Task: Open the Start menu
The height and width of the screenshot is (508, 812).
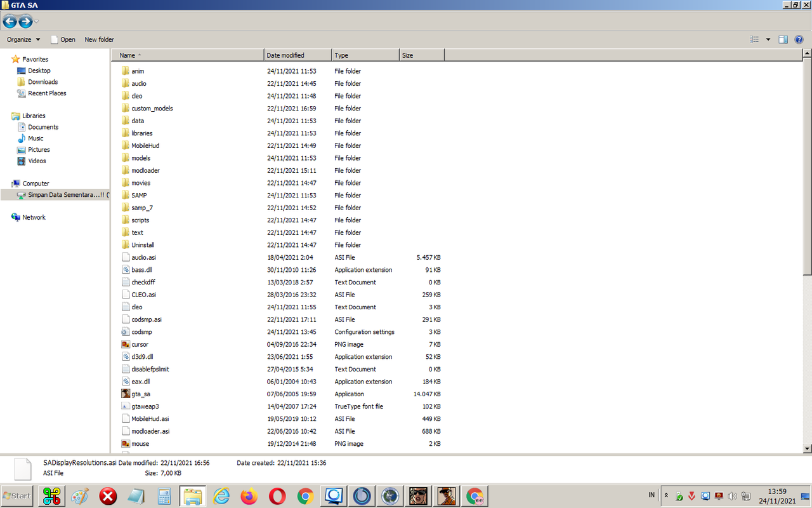Action: 17,496
